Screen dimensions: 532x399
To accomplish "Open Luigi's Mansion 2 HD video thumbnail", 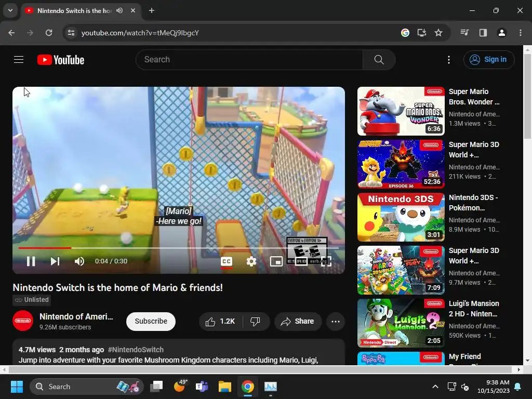I will tap(401, 323).
